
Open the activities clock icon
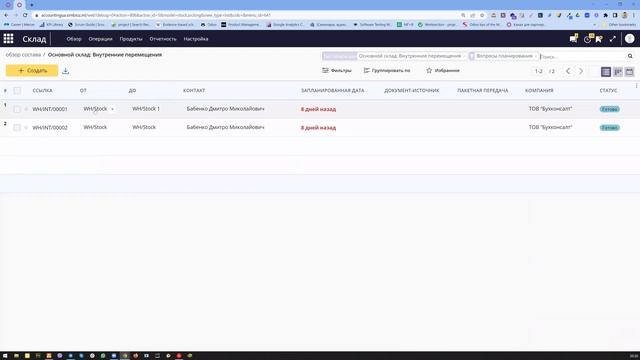click(x=587, y=39)
